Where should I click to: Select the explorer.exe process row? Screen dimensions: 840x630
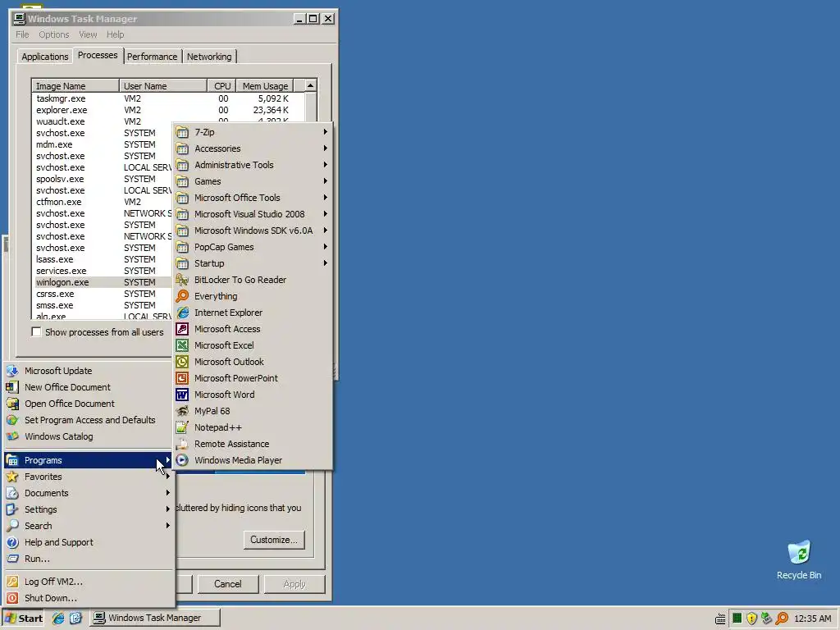[x=168, y=111]
